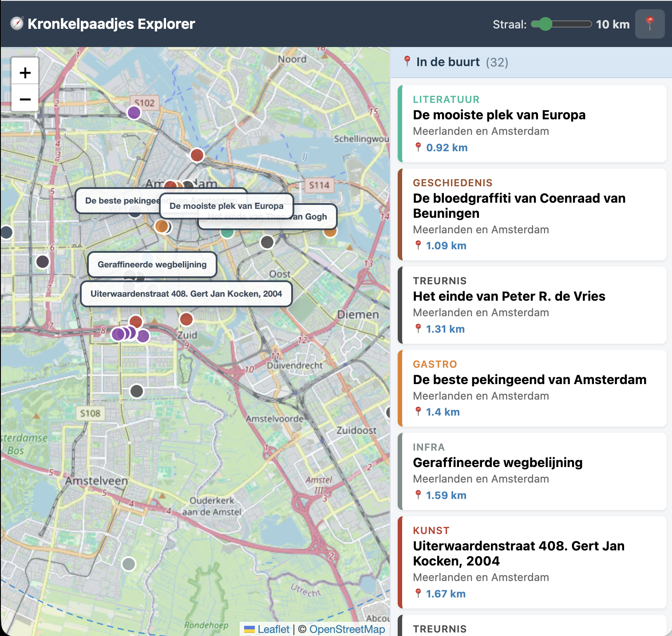Click the dark marker under Oost tooltip area
The width and height of the screenshot is (672, 636).
[267, 242]
